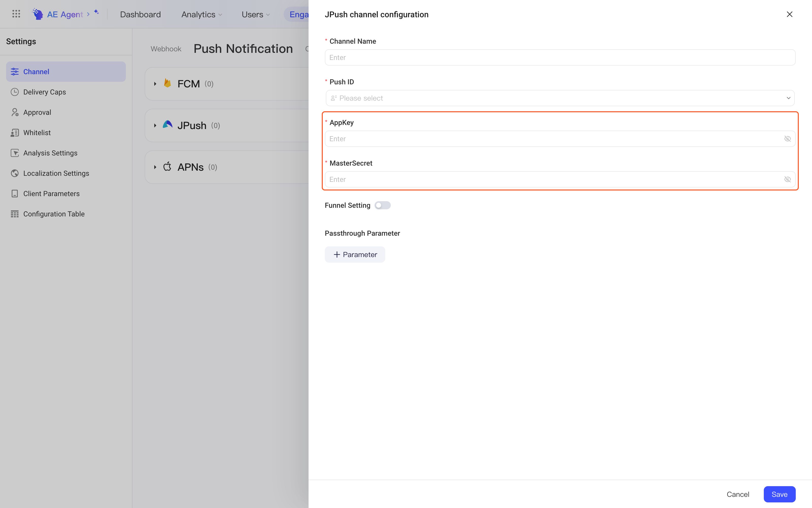The height and width of the screenshot is (508, 812).
Task: Open the Analytics menu dropdown
Action: tap(202, 14)
